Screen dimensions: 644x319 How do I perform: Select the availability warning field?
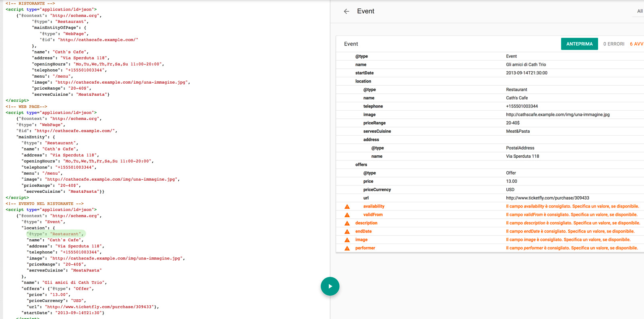tap(374, 206)
